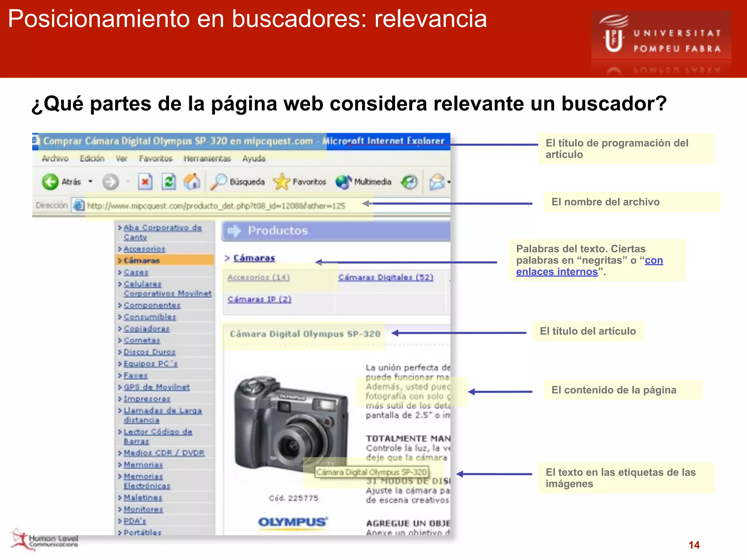The height and width of the screenshot is (560, 747).
Task: Open Multimedia globe in the toolbar
Action: pyautogui.click(x=363, y=182)
